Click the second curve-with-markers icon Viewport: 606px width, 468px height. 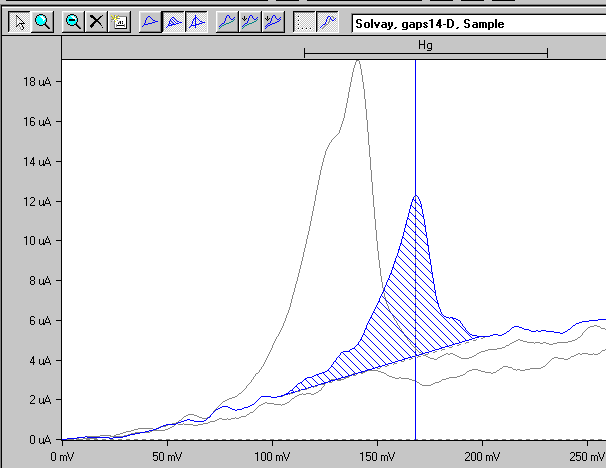coord(272,22)
